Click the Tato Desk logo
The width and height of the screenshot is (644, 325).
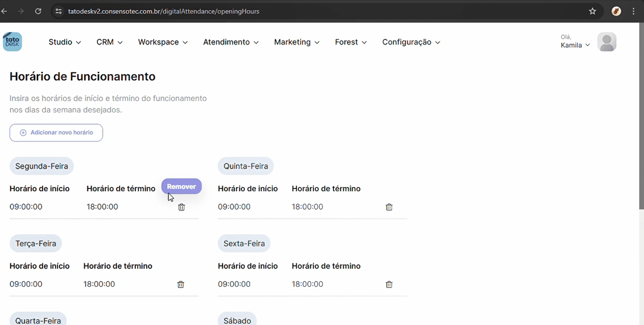tap(12, 42)
